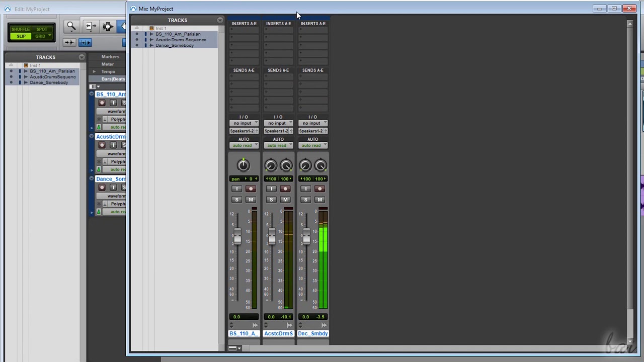Open input selector 'no input' on Dnc_Smbdy channel
This screenshot has width=644, height=362.
[x=313, y=123]
